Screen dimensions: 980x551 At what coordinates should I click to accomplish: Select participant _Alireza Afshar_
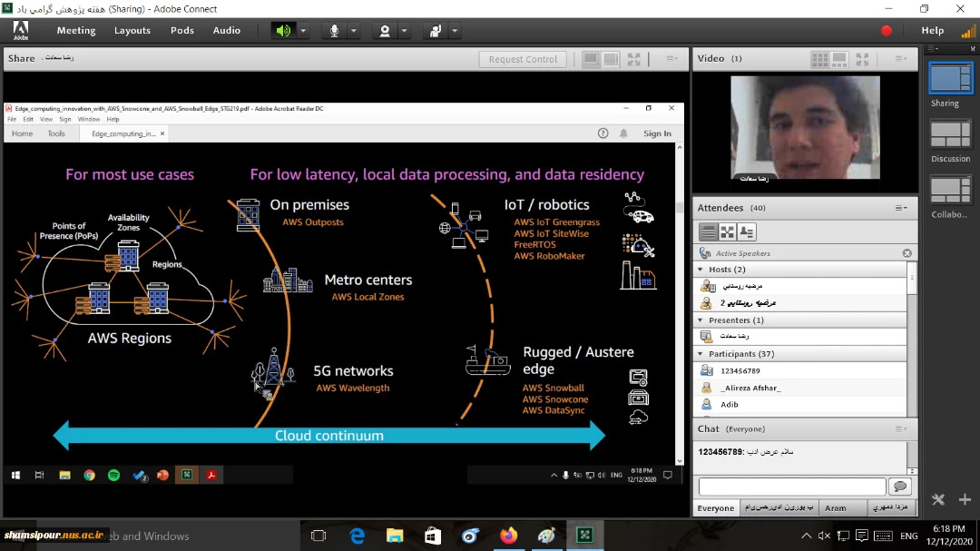coord(800,388)
